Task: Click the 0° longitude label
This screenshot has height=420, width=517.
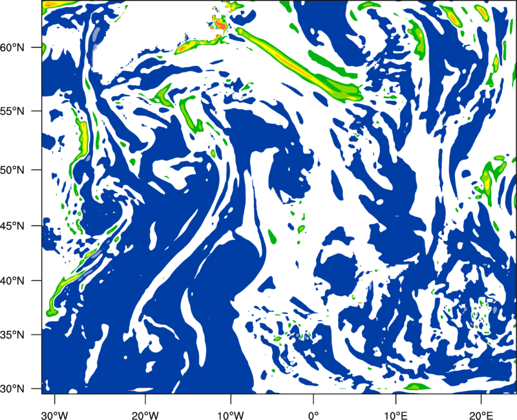Action: click(313, 415)
